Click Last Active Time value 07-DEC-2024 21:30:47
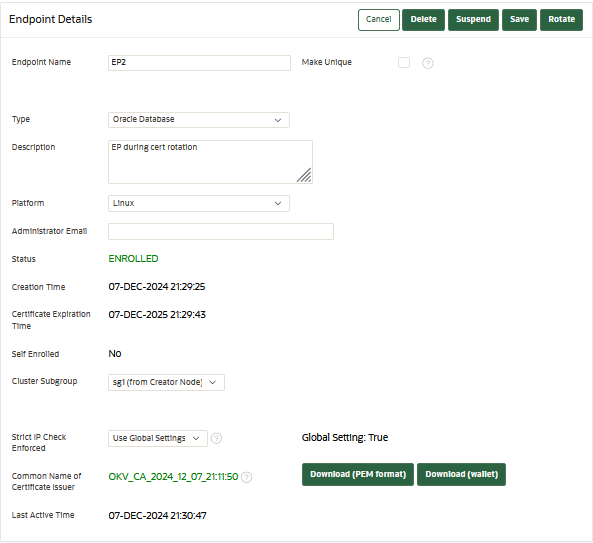 (157, 515)
